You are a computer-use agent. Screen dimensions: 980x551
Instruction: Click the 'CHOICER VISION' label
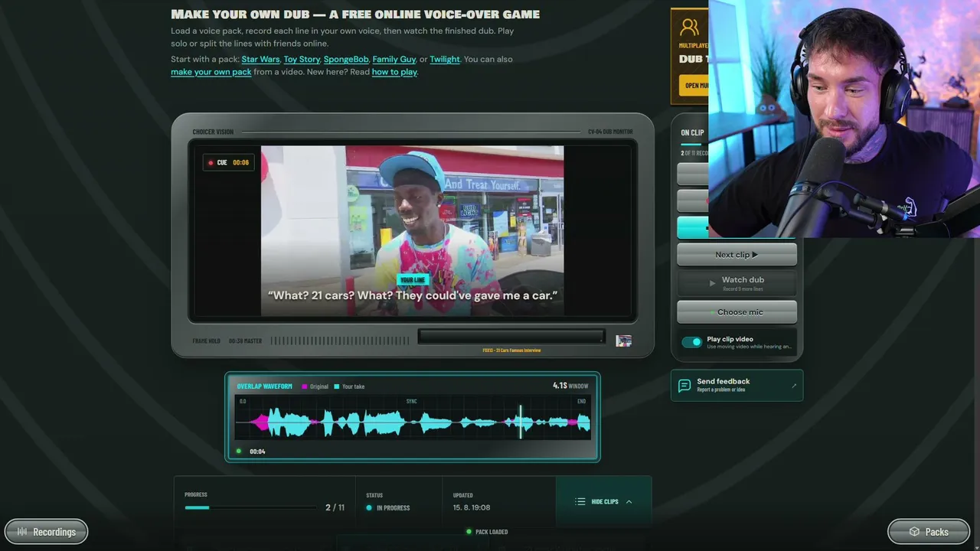point(213,132)
